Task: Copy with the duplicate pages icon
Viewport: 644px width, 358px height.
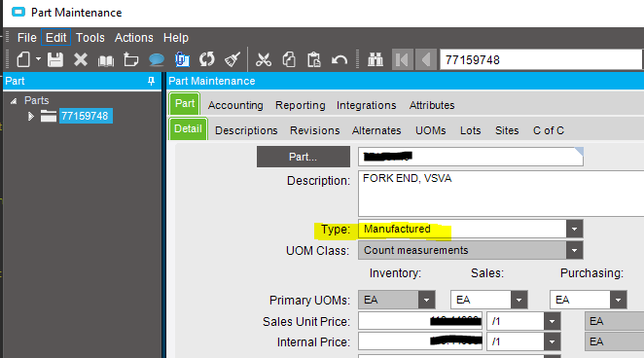Action: (x=289, y=60)
